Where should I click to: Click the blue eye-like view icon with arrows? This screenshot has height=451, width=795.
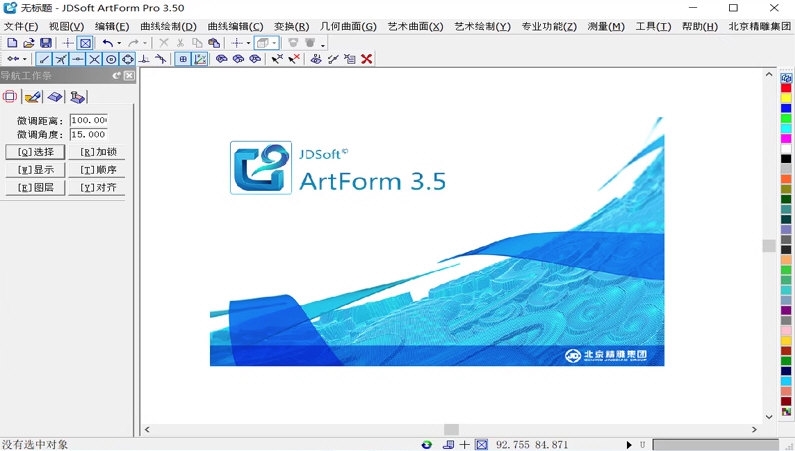point(316,59)
